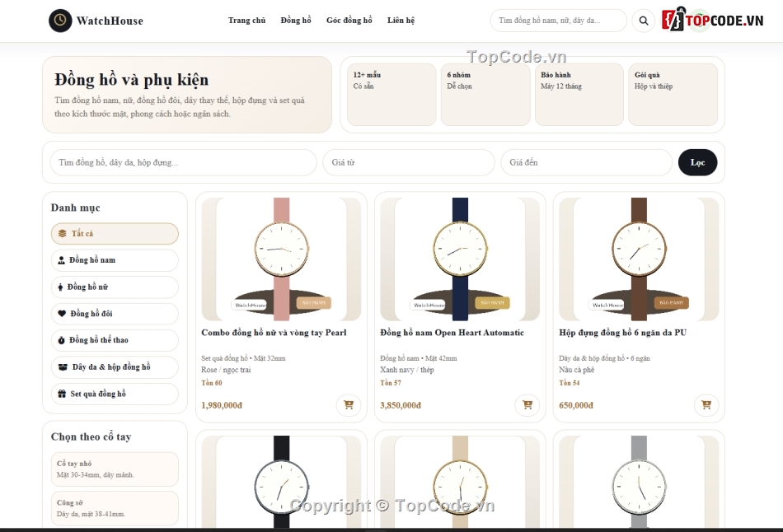Click the 6 nhóm Dễ chọn card

pos(485,95)
